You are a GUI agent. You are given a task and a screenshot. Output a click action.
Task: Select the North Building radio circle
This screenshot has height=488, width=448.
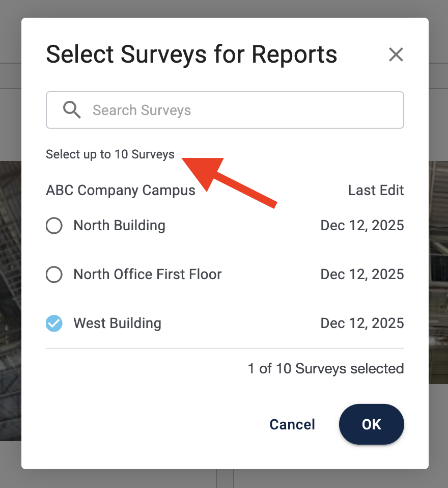pos(54,226)
